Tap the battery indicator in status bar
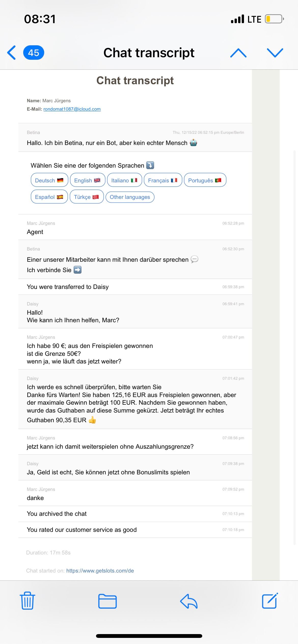Image resolution: width=298 pixels, height=644 pixels. coord(274,19)
